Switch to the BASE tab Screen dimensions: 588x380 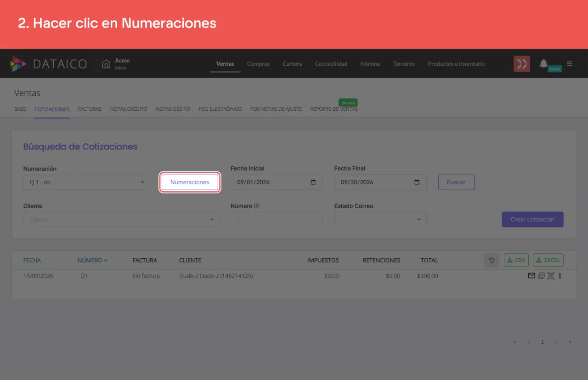pyautogui.click(x=20, y=109)
